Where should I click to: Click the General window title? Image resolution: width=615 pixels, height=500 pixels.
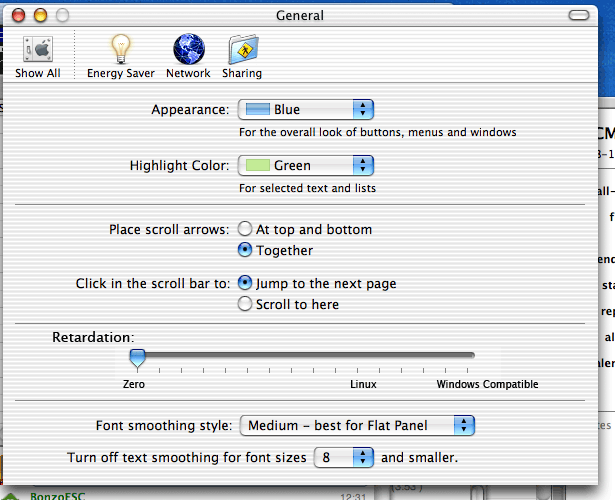300,15
